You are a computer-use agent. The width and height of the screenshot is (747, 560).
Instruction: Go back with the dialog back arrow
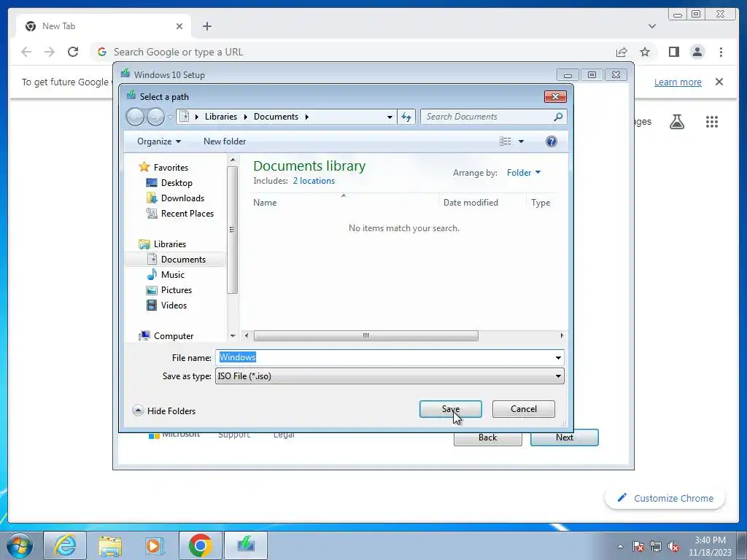135,117
